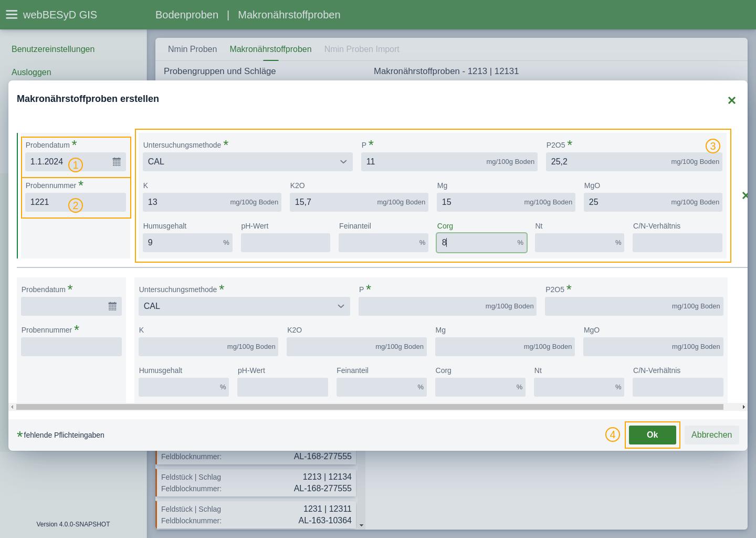Click the Mg field with value 15
This screenshot has height=538, width=756.
tap(506, 202)
